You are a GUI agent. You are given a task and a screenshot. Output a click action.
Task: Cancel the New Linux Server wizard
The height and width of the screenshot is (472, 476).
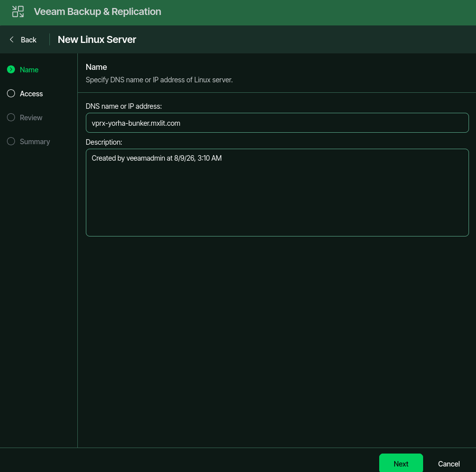pyautogui.click(x=449, y=464)
